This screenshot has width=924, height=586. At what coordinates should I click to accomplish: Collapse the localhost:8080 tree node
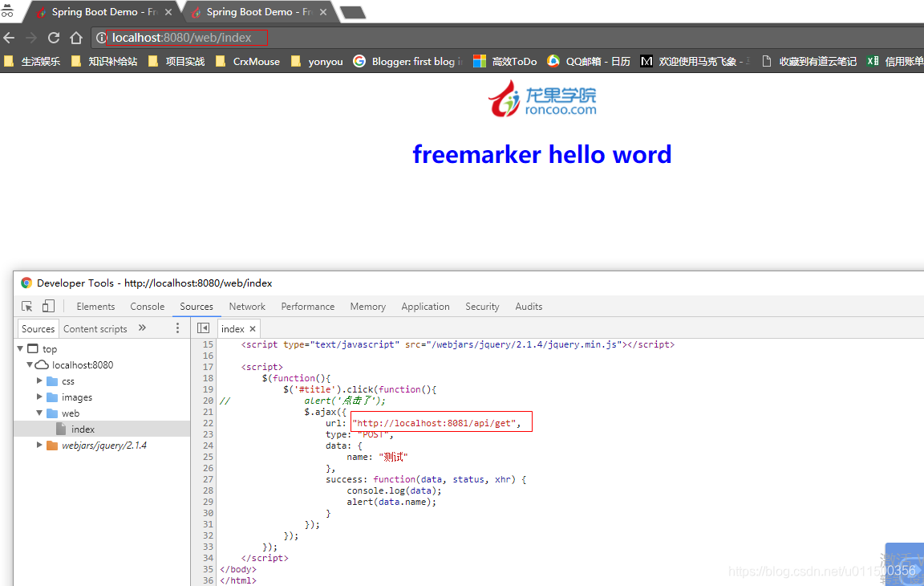click(30, 365)
